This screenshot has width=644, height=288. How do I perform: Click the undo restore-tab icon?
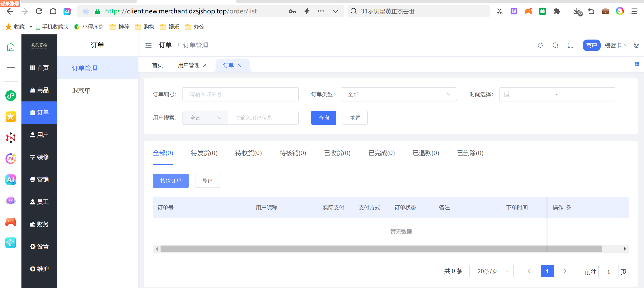(x=591, y=11)
